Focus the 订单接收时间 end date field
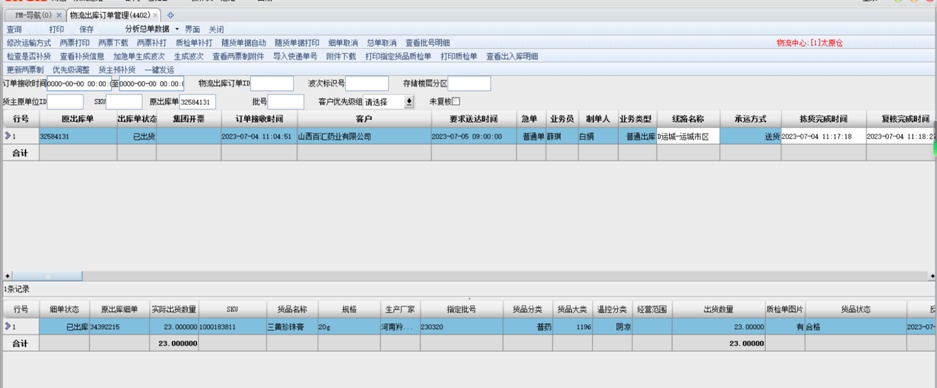This screenshot has width=937, height=388. (x=152, y=84)
